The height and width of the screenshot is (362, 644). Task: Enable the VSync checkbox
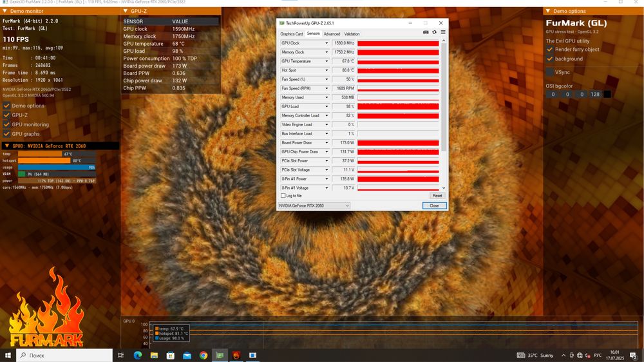[x=549, y=72]
